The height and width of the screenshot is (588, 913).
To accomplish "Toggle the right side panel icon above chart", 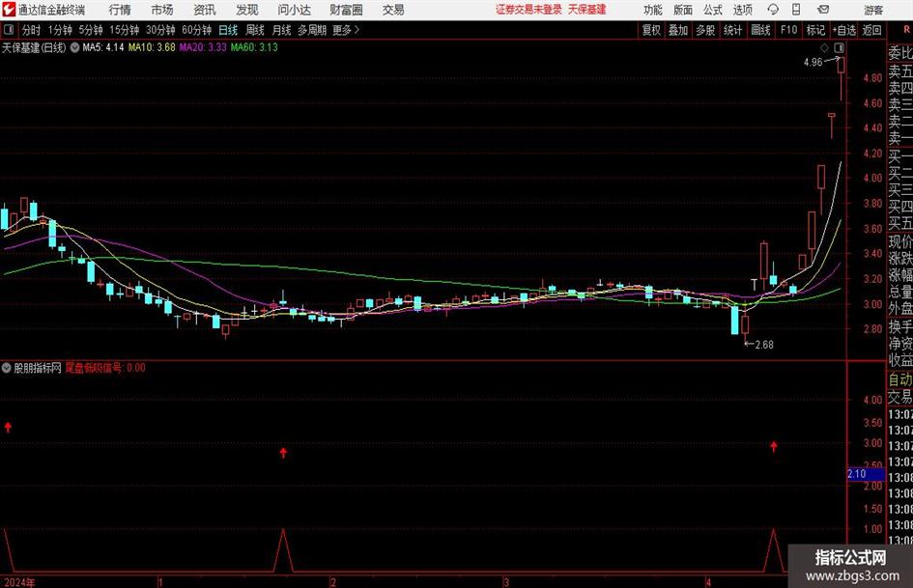I will (x=839, y=47).
